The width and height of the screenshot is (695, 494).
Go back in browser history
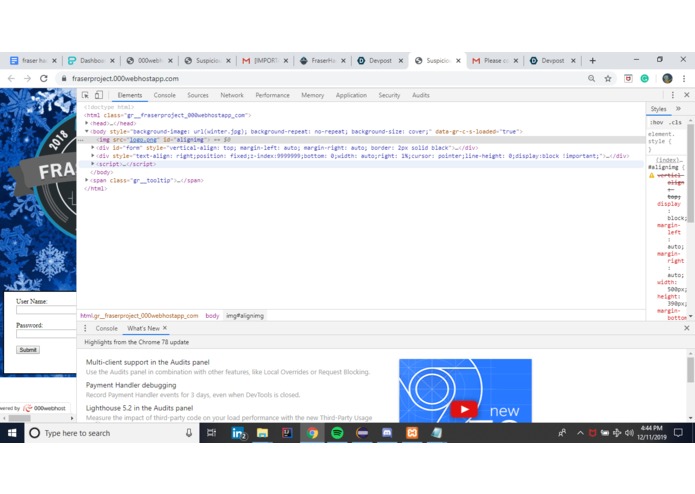click(x=11, y=78)
